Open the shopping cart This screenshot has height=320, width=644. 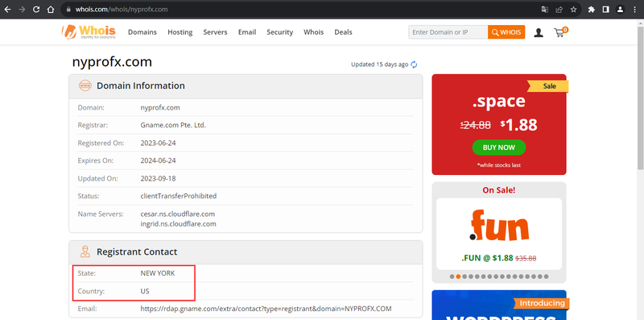tap(560, 32)
